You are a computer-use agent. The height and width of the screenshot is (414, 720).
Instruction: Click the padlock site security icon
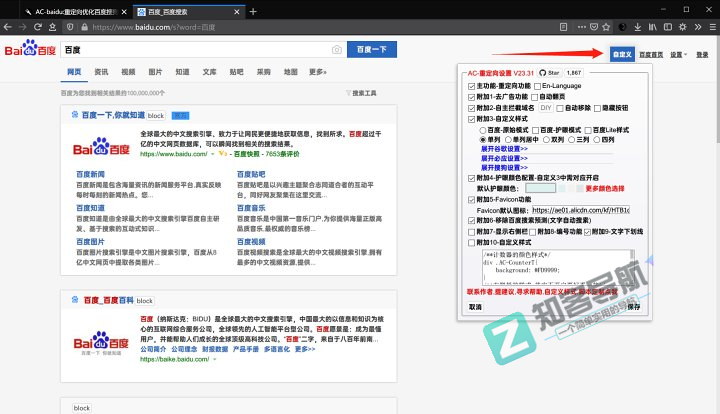point(84,27)
